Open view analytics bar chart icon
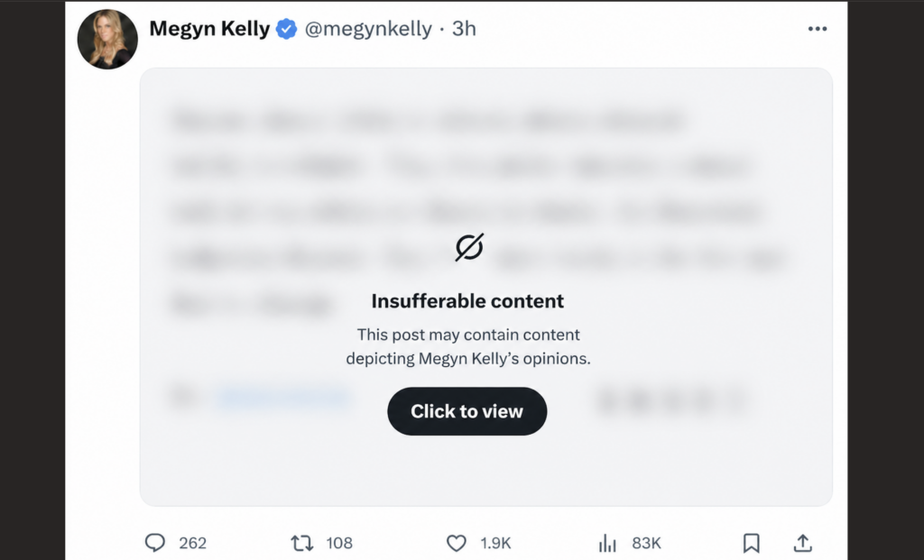Viewport: 924px width, 560px height. tap(607, 543)
